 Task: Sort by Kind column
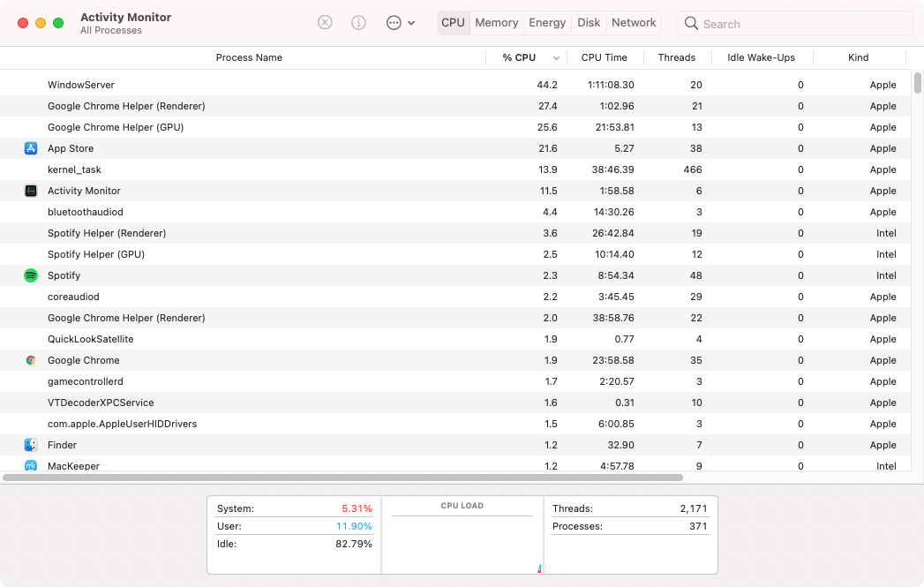coord(858,57)
